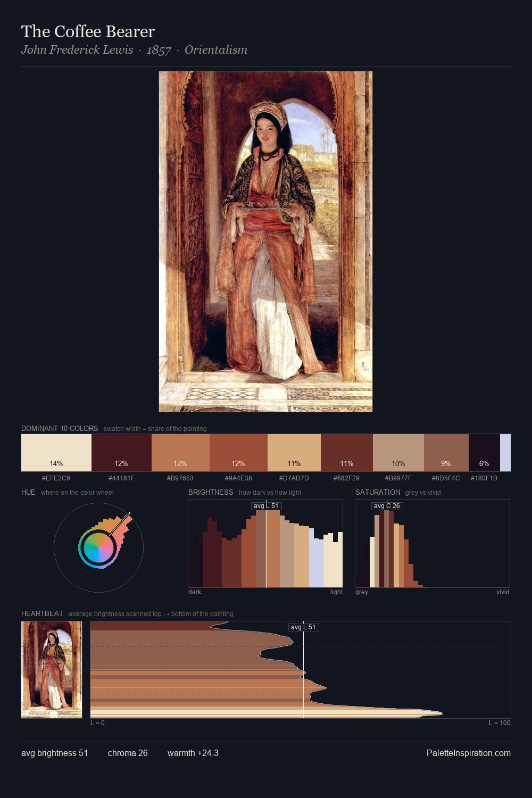Click the hex code #682F29

(347, 478)
